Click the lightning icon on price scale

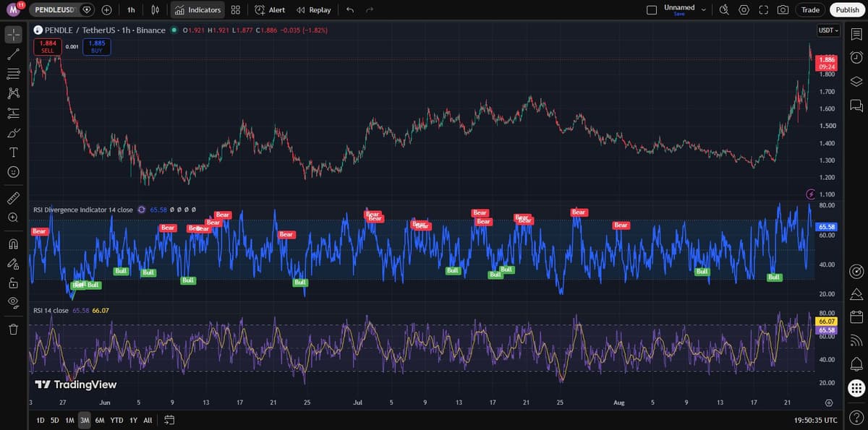pyautogui.click(x=810, y=194)
